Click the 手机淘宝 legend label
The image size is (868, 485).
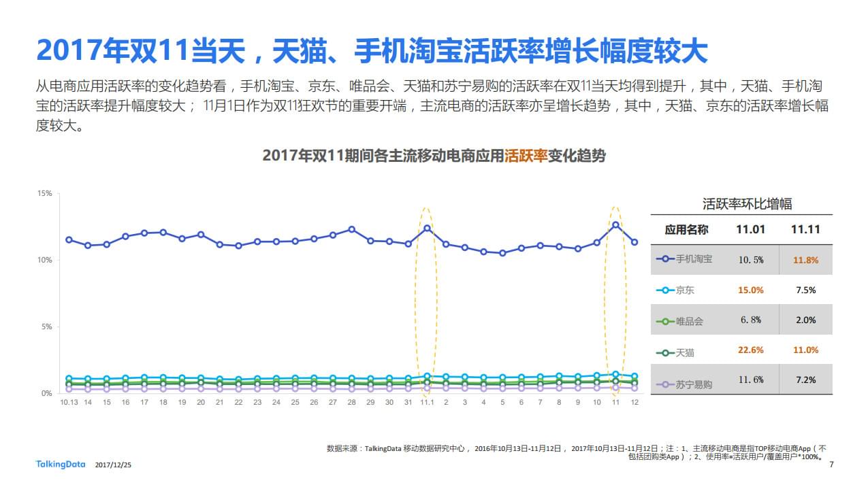(x=694, y=259)
